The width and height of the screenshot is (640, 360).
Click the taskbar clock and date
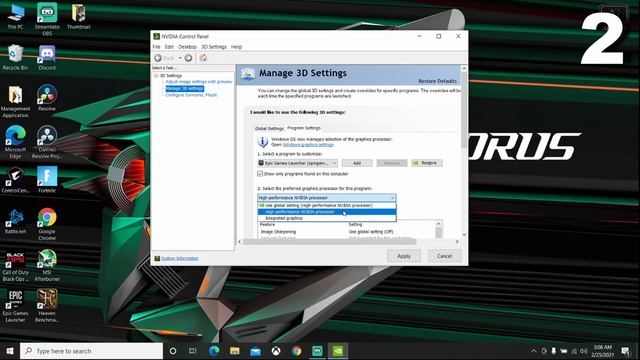[602, 351]
